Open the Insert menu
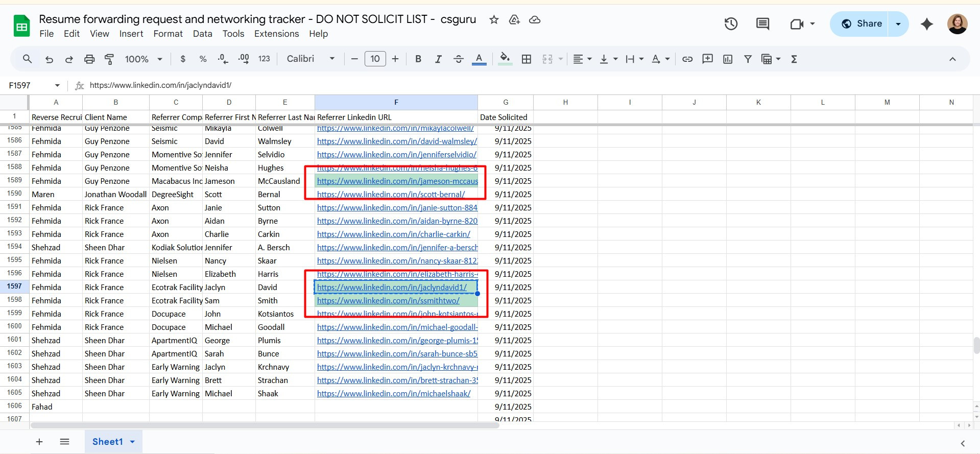The image size is (980, 454). point(131,34)
